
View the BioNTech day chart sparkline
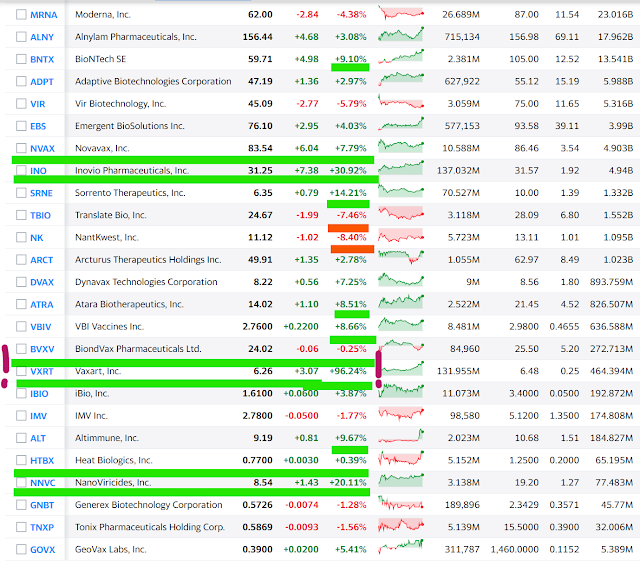[x=401, y=57]
